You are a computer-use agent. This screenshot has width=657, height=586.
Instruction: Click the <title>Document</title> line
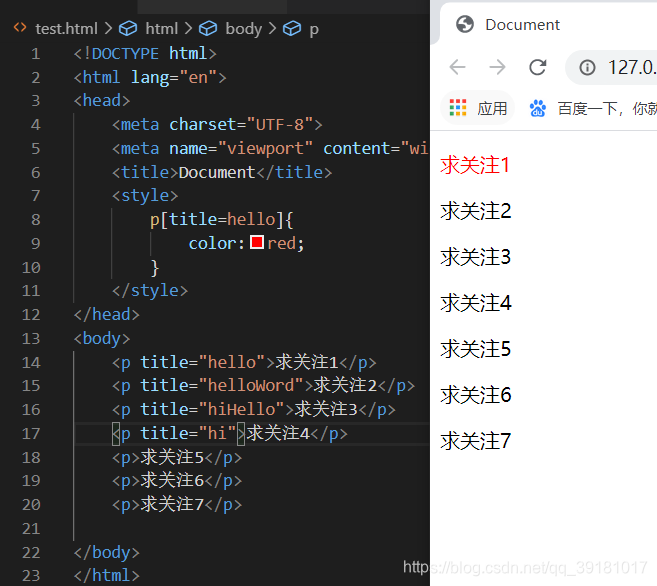pyautogui.click(x=222, y=172)
